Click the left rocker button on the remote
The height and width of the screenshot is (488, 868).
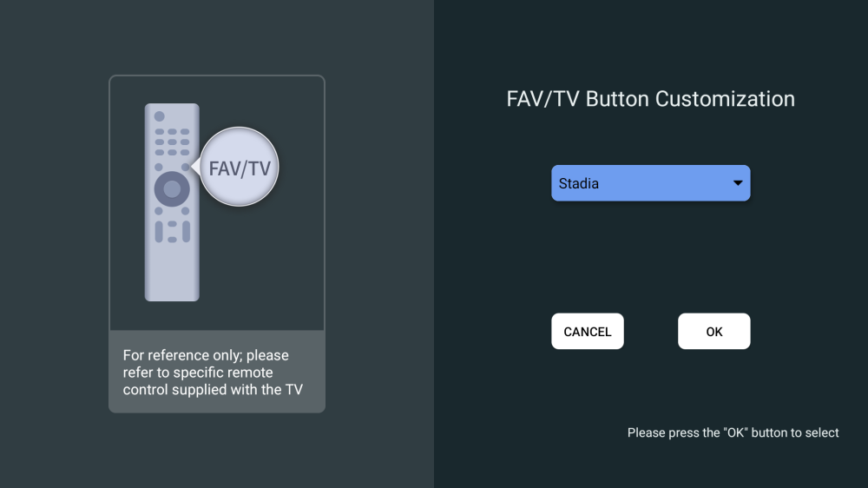159,232
